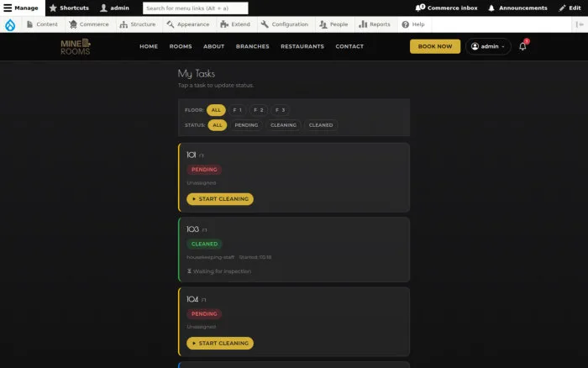
Task: Open the Help admin menu
Action: (413, 24)
